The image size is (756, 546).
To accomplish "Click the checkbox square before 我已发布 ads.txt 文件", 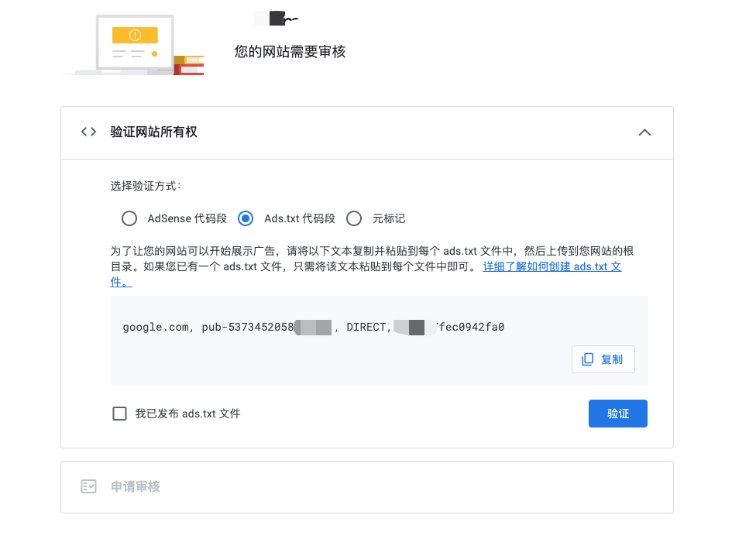I will click(119, 413).
